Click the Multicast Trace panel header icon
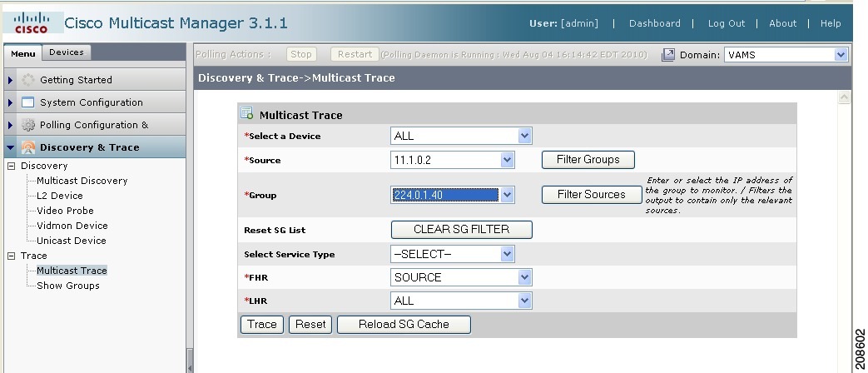Viewport: 868px width, 373px height. [x=247, y=113]
